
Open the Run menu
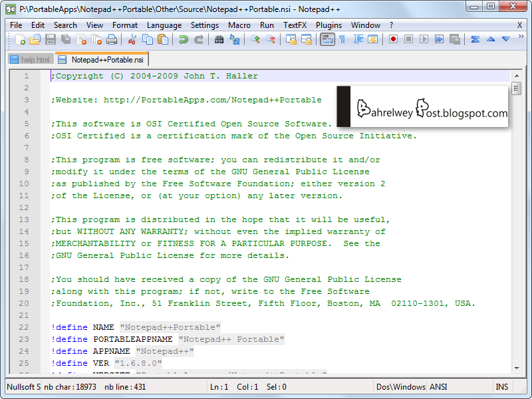pos(267,25)
